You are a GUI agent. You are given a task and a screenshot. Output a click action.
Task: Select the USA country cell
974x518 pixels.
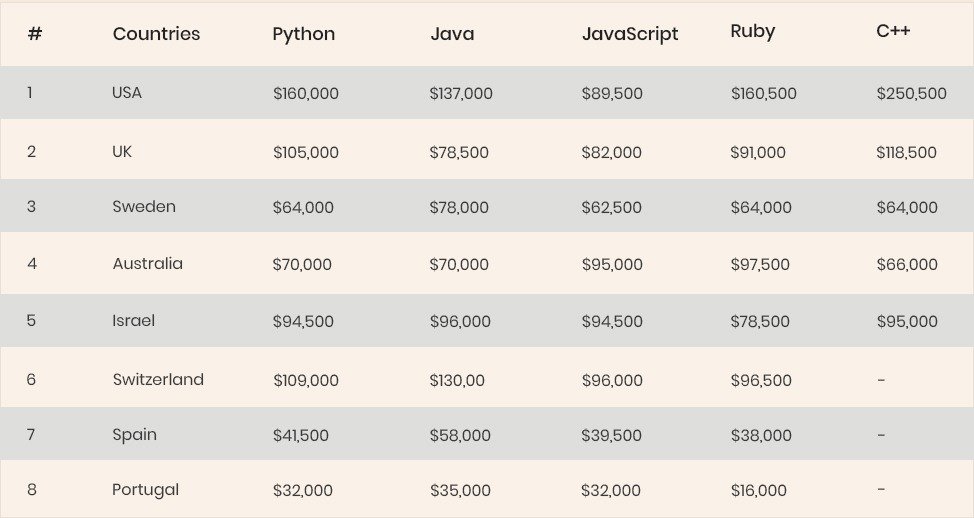[x=127, y=93]
